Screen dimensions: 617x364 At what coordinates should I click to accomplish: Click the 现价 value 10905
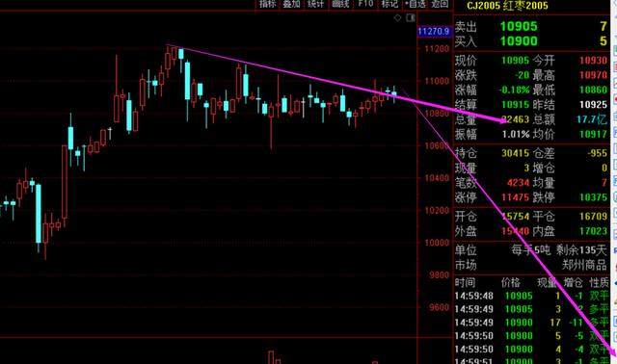(516, 61)
